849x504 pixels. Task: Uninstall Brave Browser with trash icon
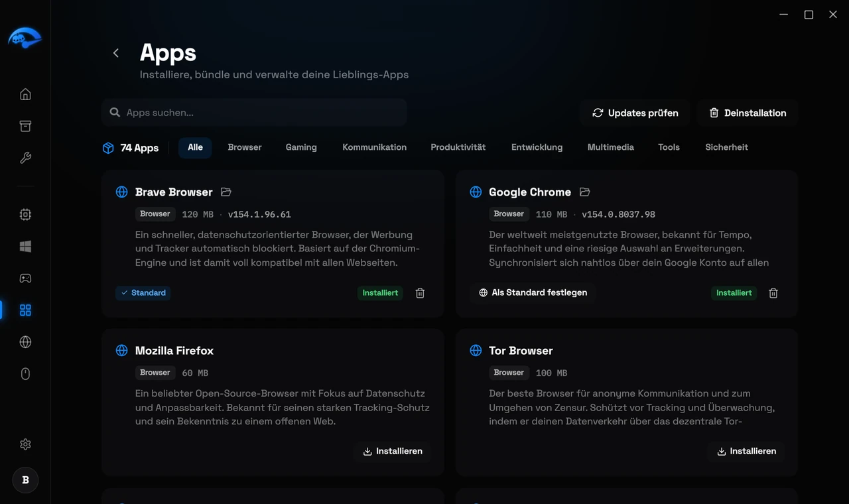(420, 293)
